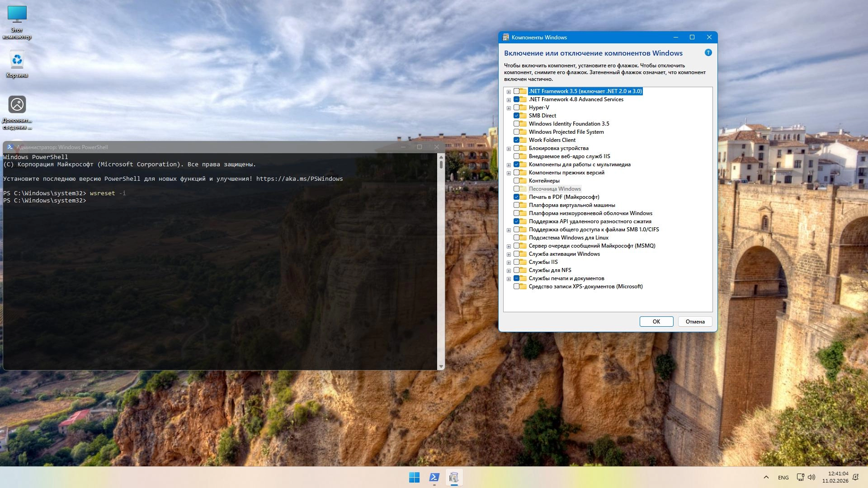The width and height of the screenshot is (868, 488).
Task: Show hidden tray icons chevron
Action: click(766, 477)
